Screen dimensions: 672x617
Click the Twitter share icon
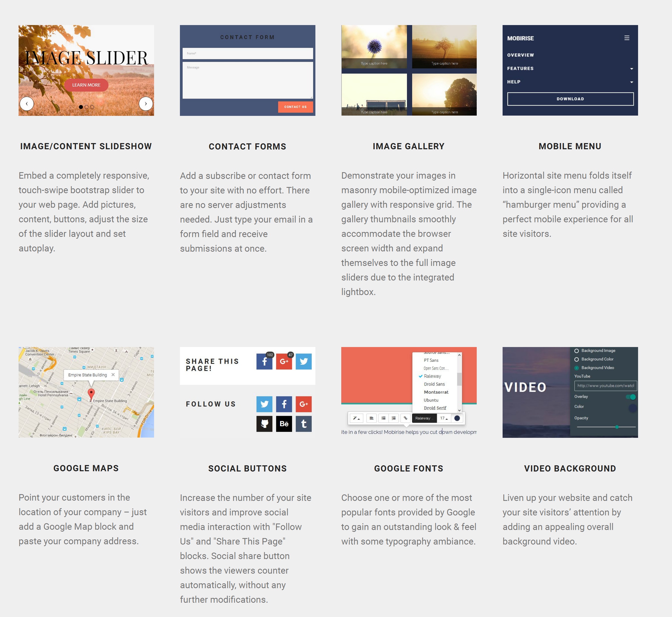[304, 362]
